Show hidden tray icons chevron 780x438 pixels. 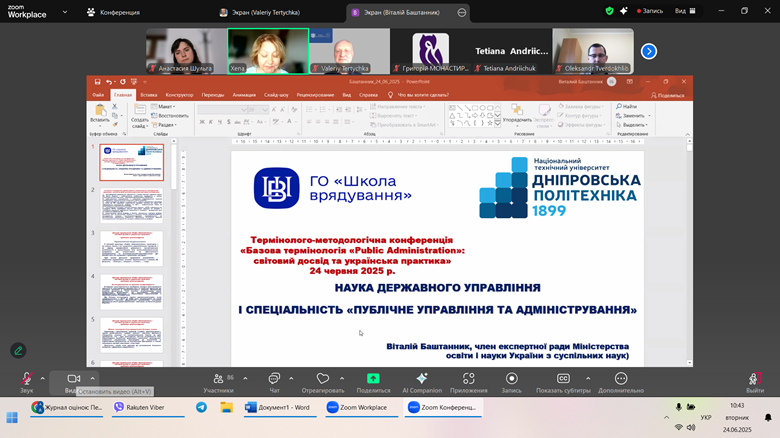point(667,417)
